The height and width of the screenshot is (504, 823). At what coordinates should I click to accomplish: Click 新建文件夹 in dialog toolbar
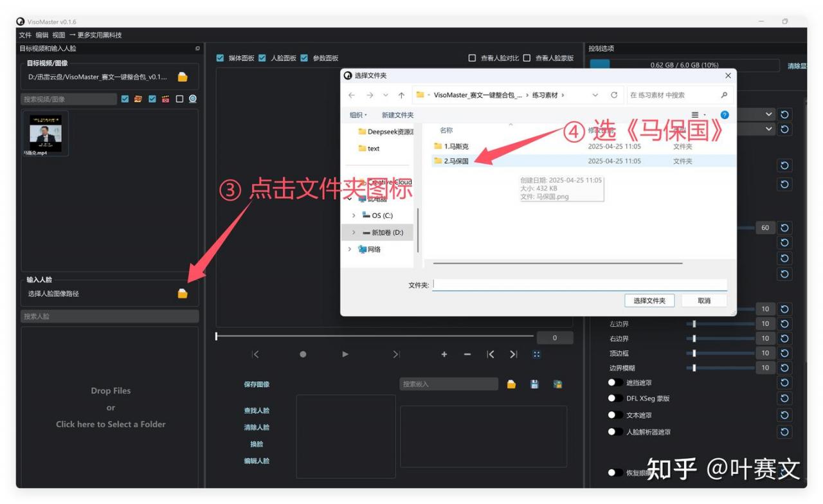397,115
